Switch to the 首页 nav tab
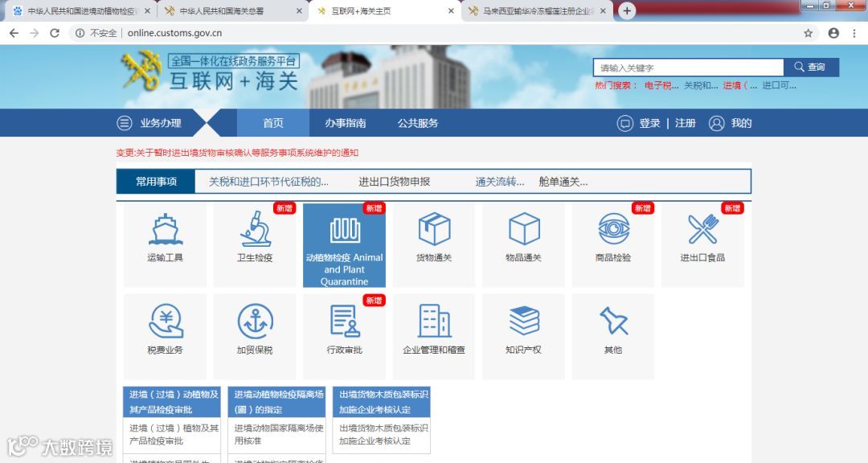This screenshot has width=868, height=463. (273, 123)
